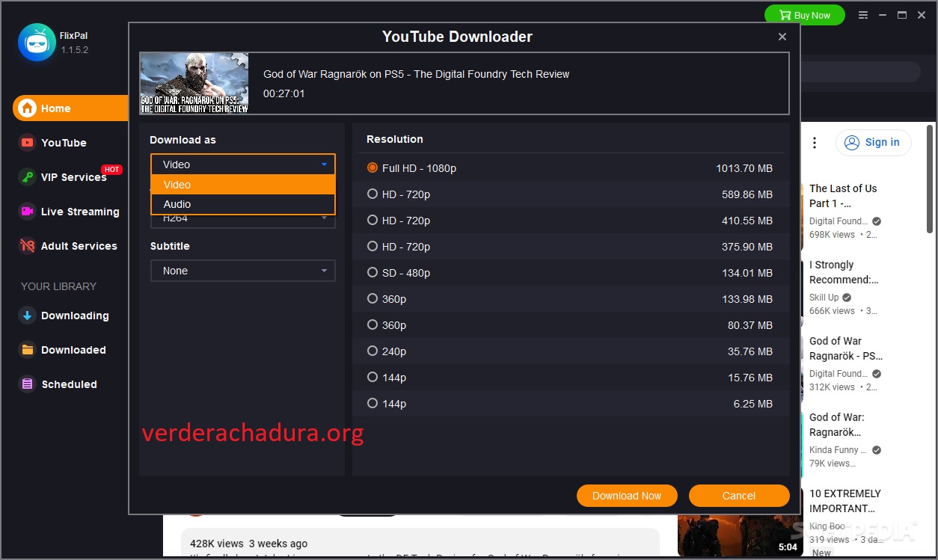938x560 pixels.
Task: Open The Last of Us Part 1 video
Action: point(843,196)
